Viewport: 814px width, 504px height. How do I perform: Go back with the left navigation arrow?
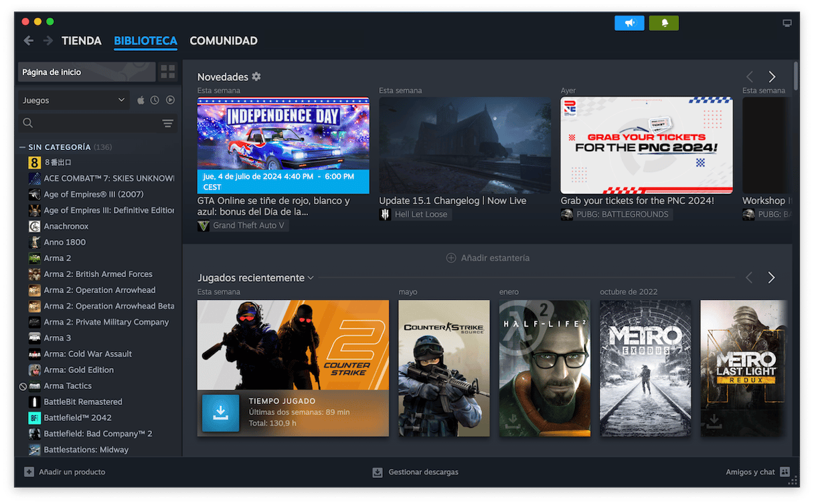[x=29, y=41]
